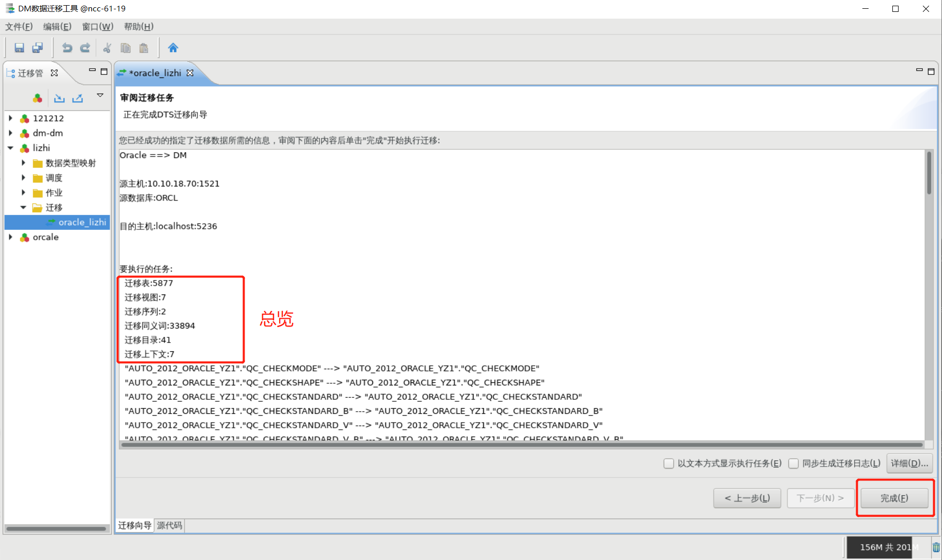Click the garbage collector trash icon
Viewport: 942px width, 560px height.
click(x=936, y=547)
